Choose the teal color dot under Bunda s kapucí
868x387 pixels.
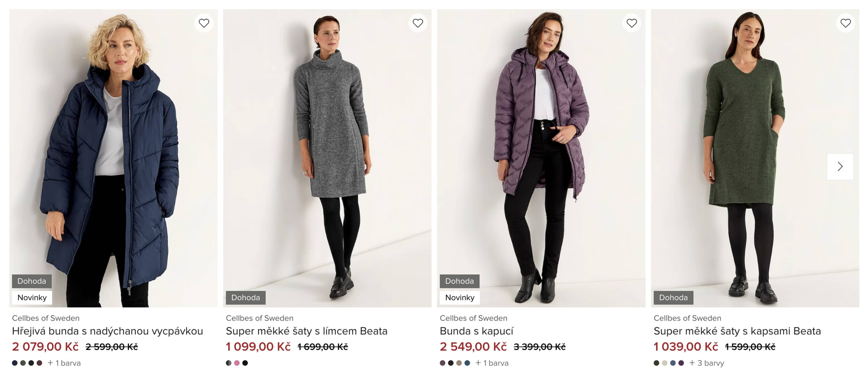pyautogui.click(x=467, y=363)
